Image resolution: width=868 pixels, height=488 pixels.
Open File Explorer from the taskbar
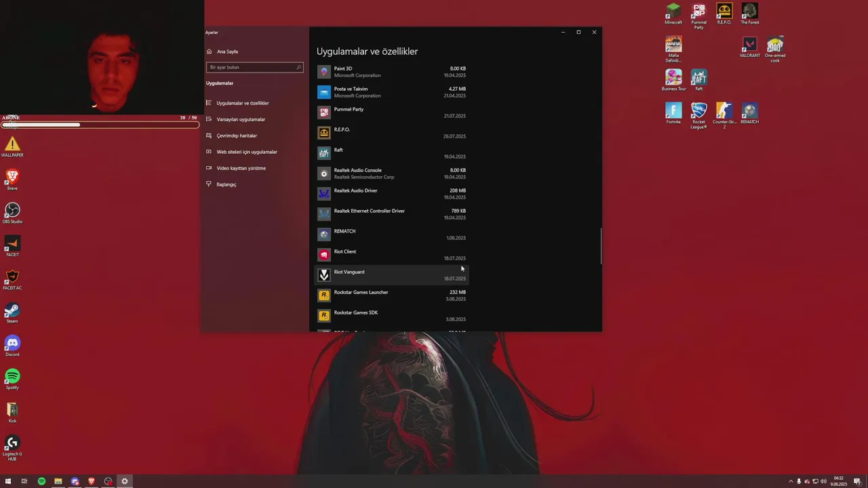[58, 481]
